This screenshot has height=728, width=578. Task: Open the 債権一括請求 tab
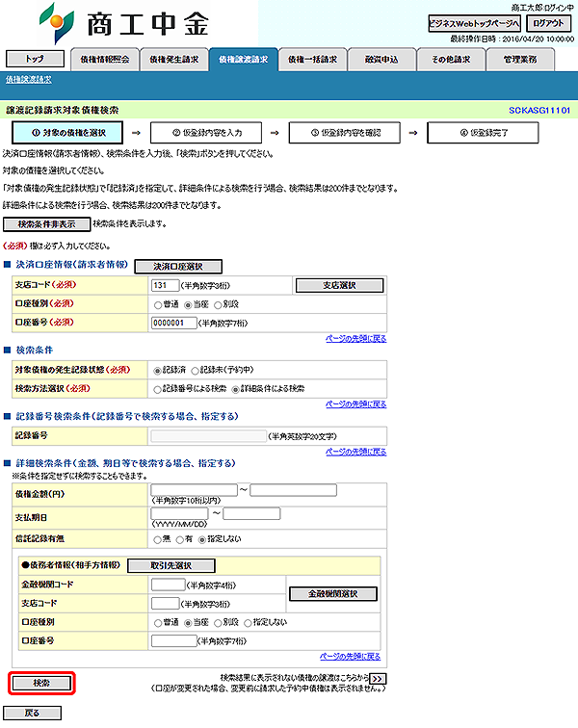tap(312, 60)
